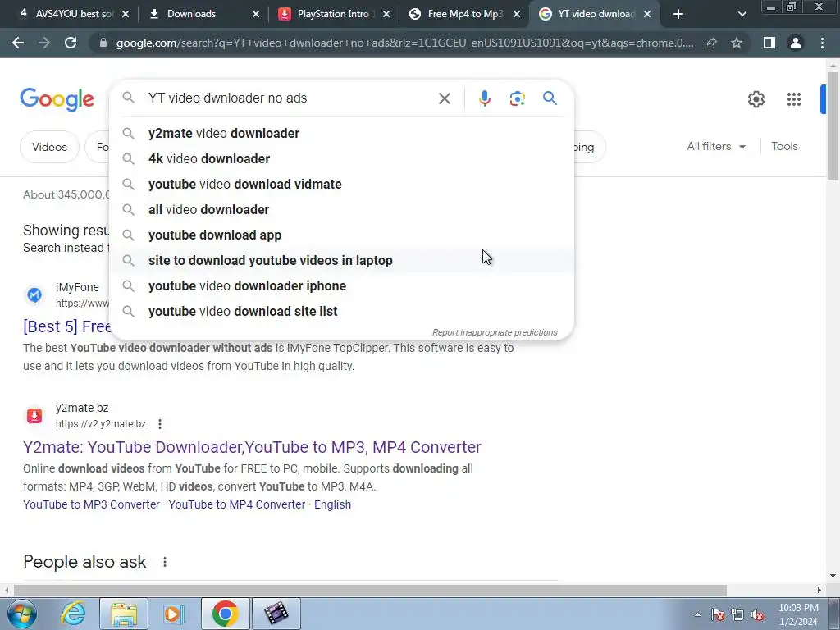Screen dimensions: 840x630
Task: Open the tab search dropdown arrow
Action: pyautogui.click(x=742, y=14)
